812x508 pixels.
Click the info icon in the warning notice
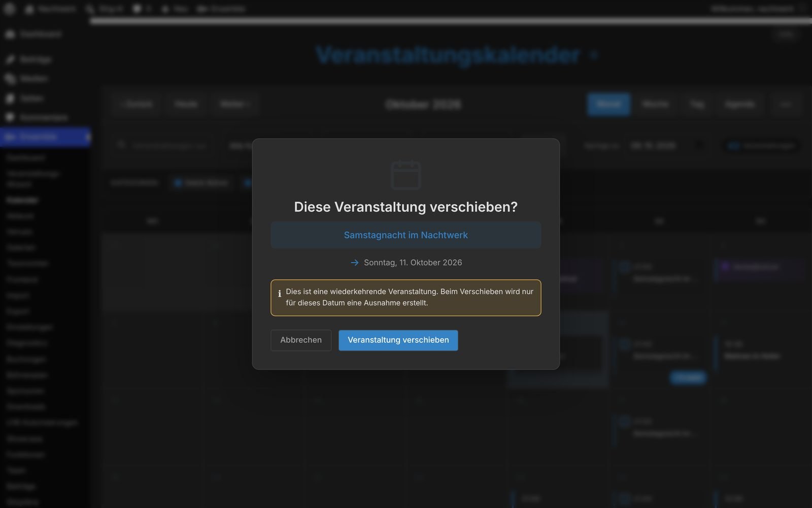279,293
